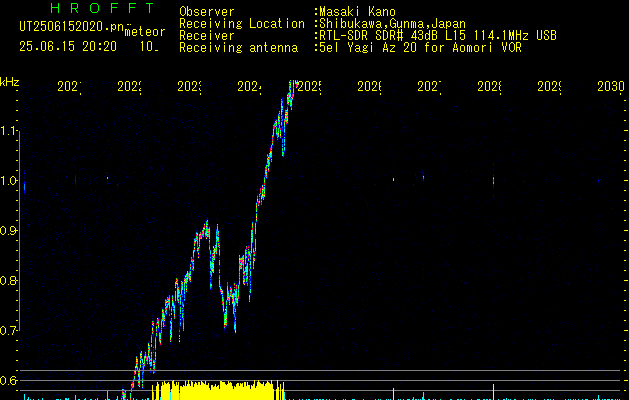Screen dimensions: 629x400
Task: Click the yellow signal intensity bar block
Action: point(218,390)
